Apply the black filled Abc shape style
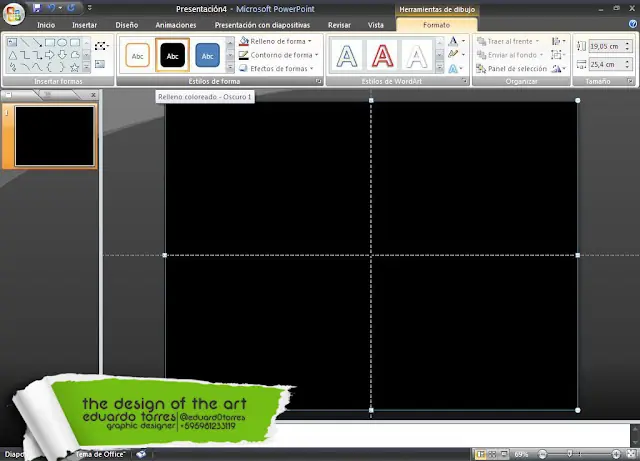Viewport: 640px width, 461px height. click(x=172, y=56)
